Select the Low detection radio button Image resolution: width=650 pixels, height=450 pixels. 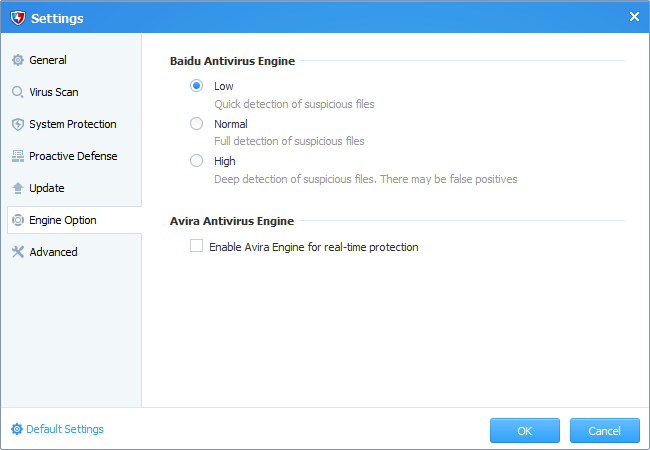coord(196,86)
